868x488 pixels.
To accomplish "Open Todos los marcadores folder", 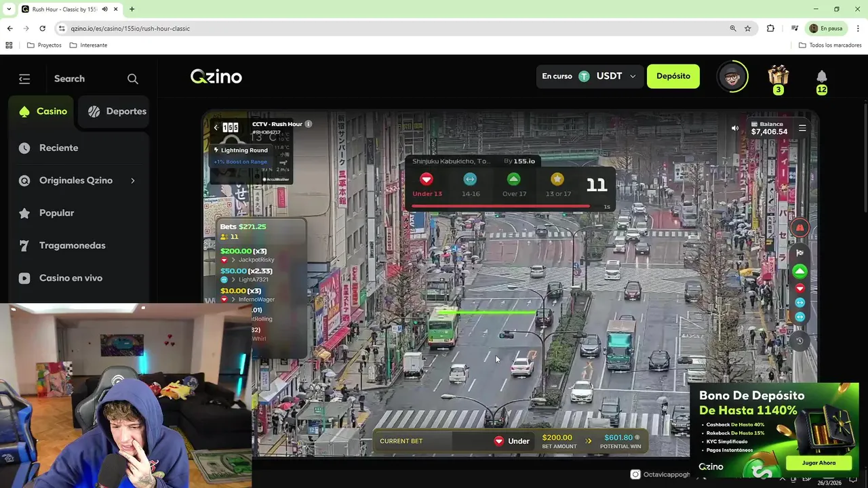I will 830,45.
